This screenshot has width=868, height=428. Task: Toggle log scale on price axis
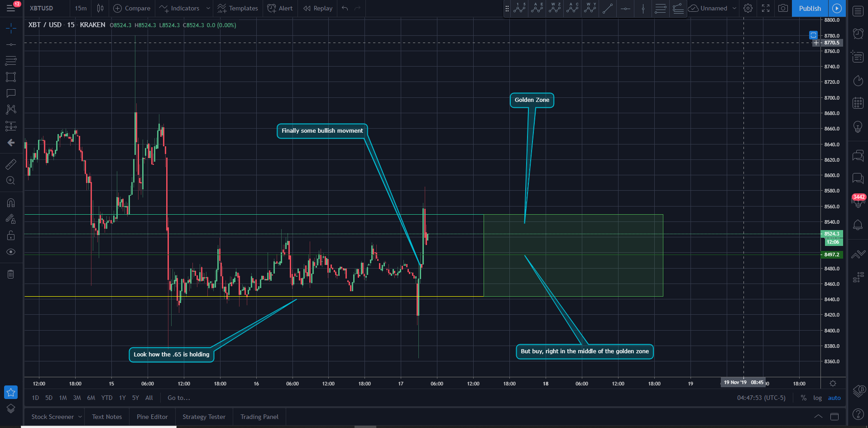(x=817, y=398)
